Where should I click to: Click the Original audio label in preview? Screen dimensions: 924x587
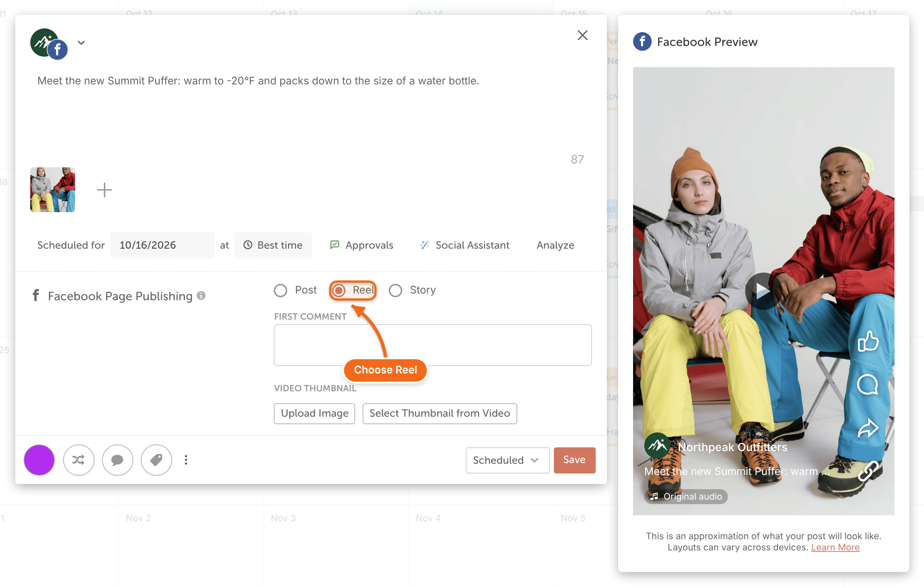coord(685,496)
